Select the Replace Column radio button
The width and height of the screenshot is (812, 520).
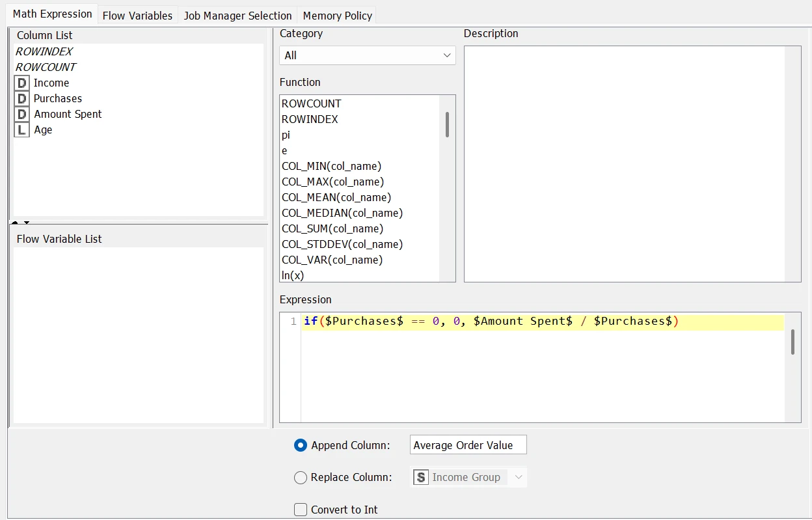point(301,477)
